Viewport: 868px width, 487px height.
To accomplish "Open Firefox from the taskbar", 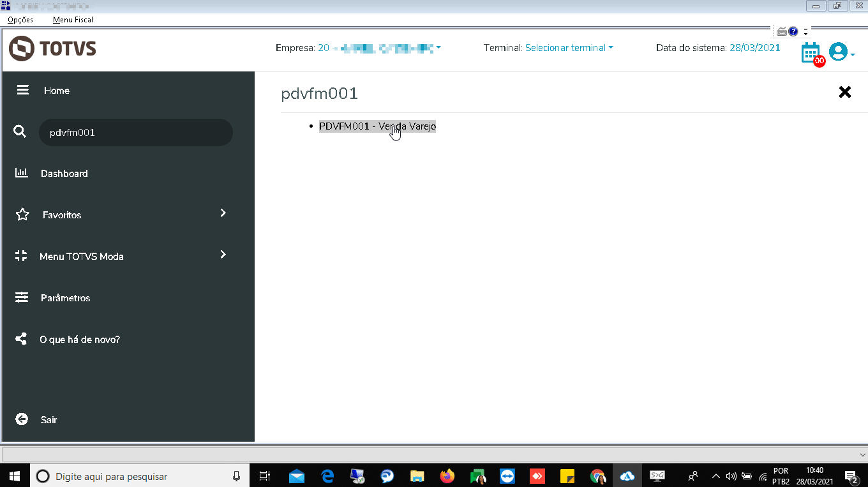I will 447,476.
